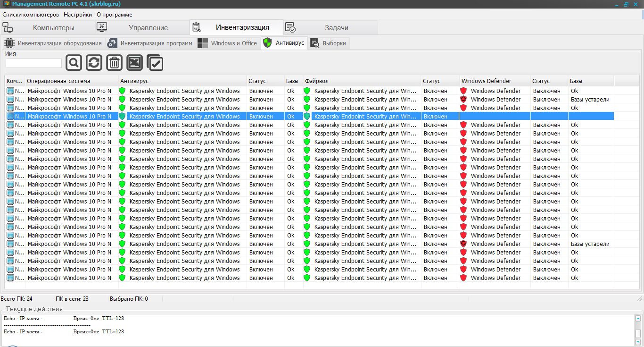The height and width of the screenshot is (347, 644).
Task: Click Всего ПК: 24 status text
Action: pos(17,299)
